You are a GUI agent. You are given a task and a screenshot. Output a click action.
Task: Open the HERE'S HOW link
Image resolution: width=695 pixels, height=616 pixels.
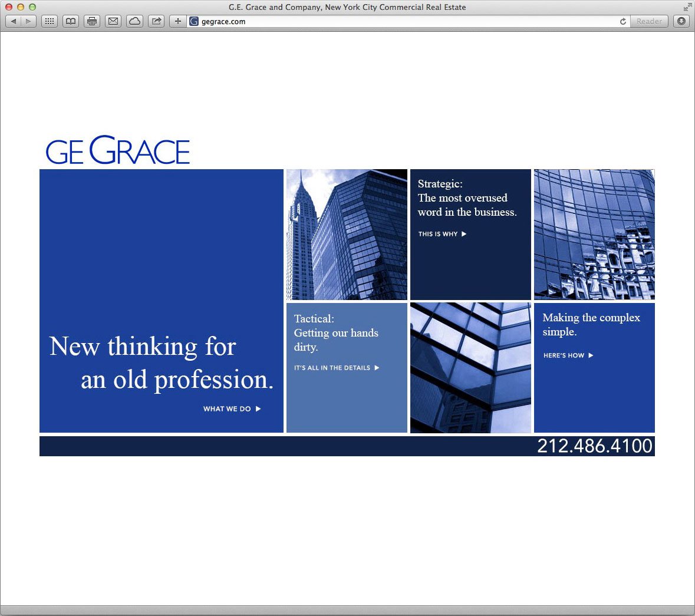568,355
